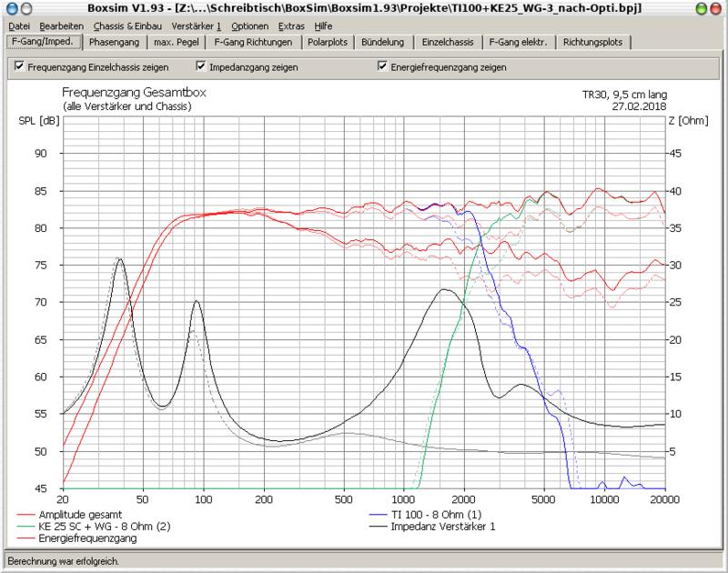The height and width of the screenshot is (573, 728).
Task: Select the max. Pegel tab
Action: pyautogui.click(x=176, y=43)
